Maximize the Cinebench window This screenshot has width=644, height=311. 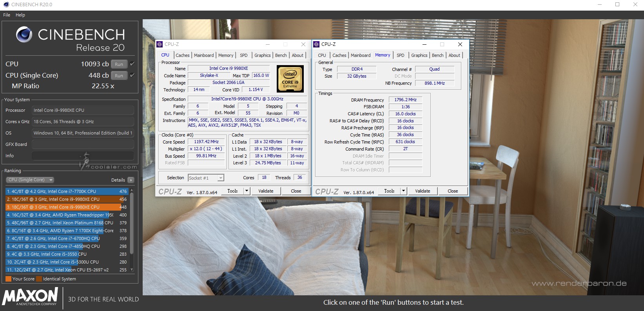pyautogui.click(x=617, y=5)
